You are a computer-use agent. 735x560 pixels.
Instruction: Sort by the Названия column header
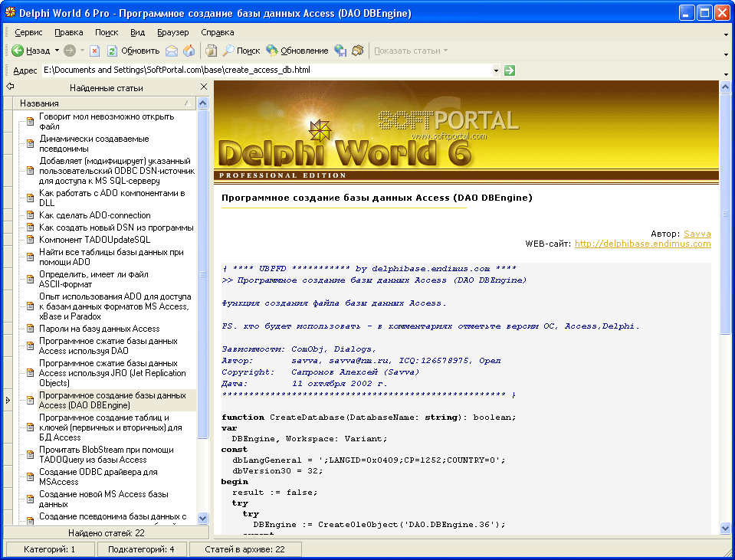[x=105, y=103]
